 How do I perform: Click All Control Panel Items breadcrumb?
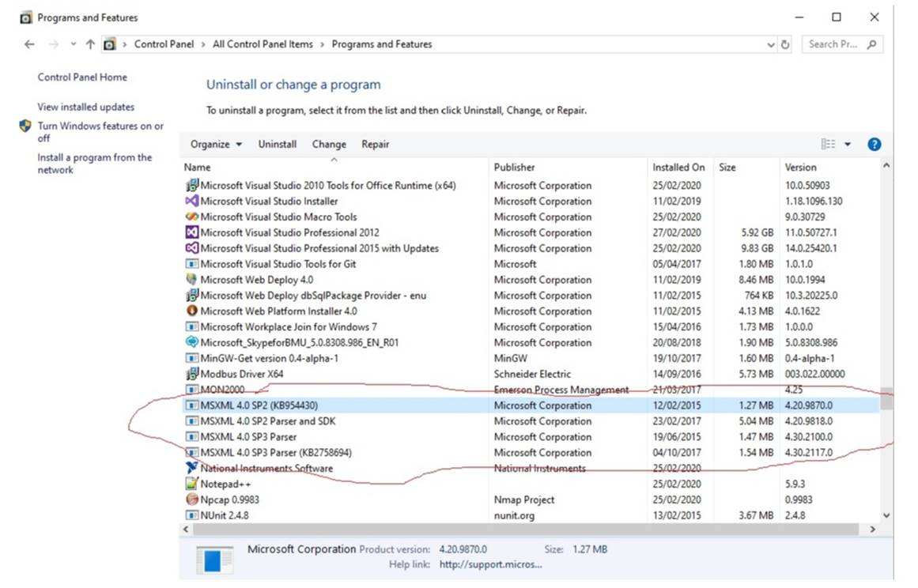pyautogui.click(x=263, y=44)
